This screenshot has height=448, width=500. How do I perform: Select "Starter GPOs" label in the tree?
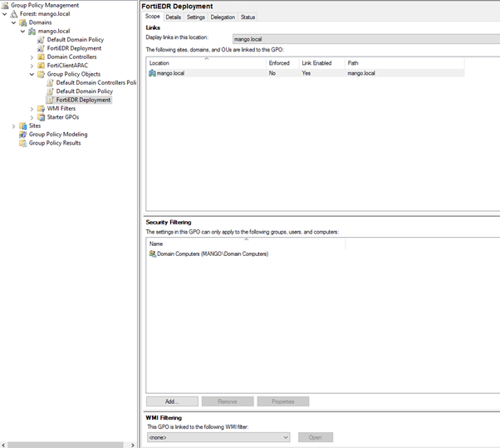(x=63, y=117)
